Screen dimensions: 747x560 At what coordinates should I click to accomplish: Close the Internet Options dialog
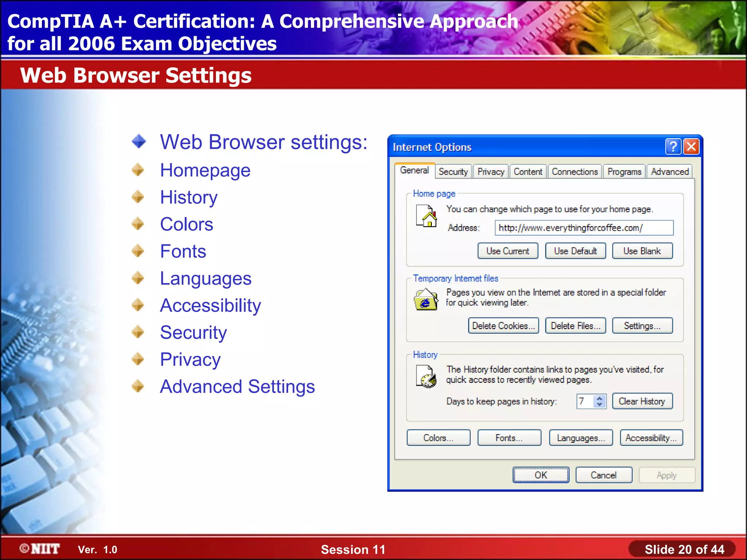(691, 147)
